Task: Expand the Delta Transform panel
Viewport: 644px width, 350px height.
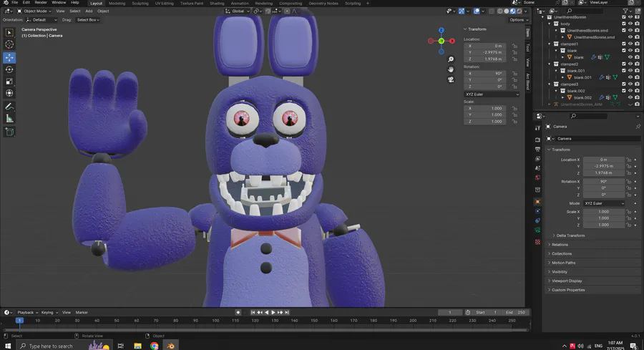Action: [570, 235]
